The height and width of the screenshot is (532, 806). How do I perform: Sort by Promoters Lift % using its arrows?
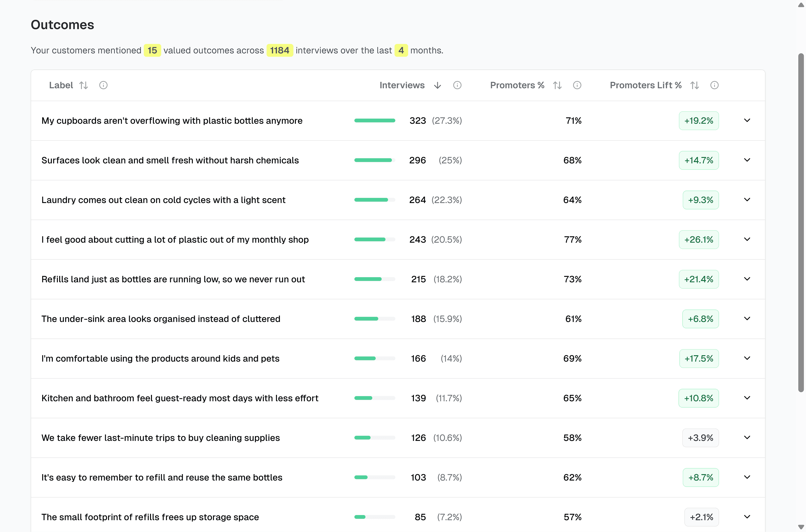tap(694, 85)
